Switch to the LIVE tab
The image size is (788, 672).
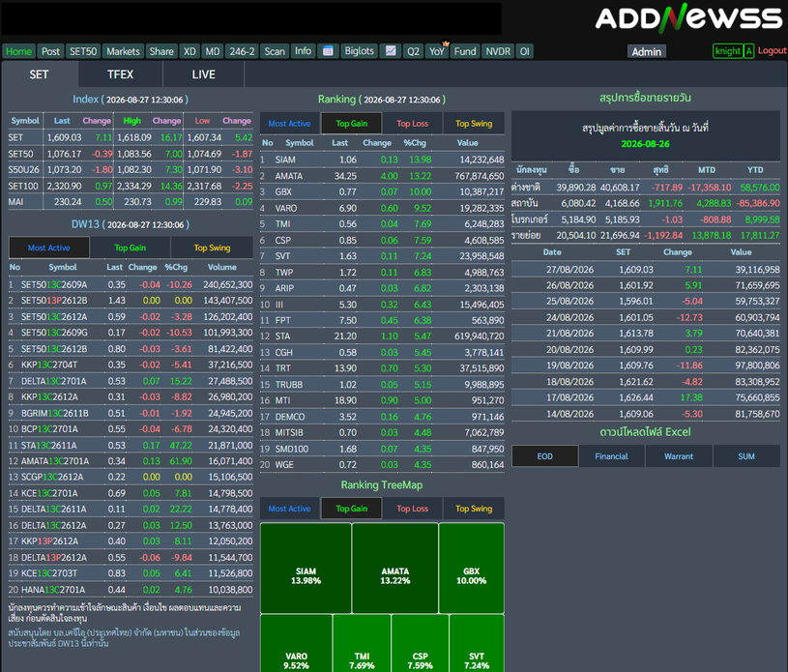204,74
